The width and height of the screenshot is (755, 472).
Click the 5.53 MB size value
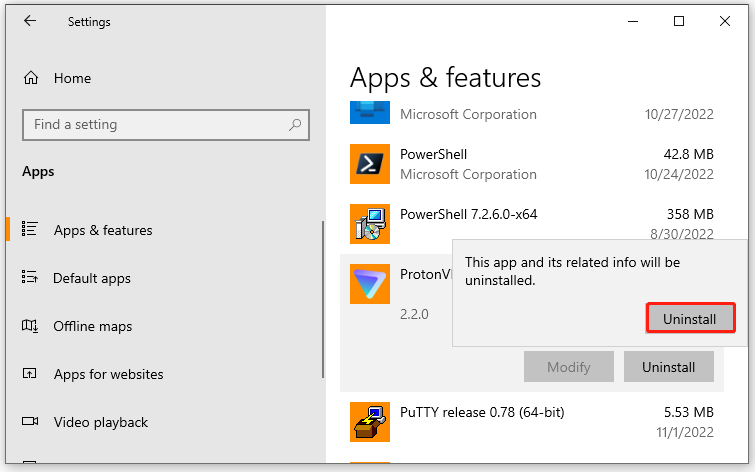click(x=689, y=413)
